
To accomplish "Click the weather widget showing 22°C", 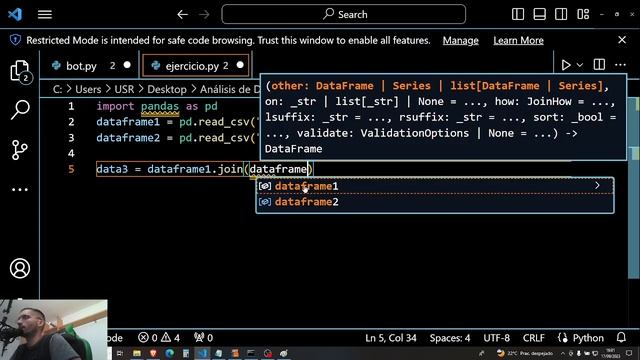I will point(525,353).
